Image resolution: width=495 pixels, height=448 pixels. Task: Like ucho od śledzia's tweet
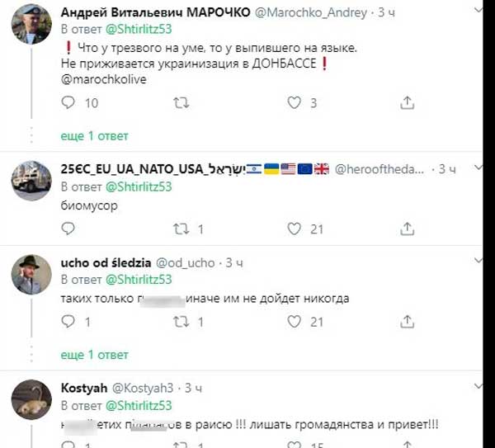click(x=294, y=323)
